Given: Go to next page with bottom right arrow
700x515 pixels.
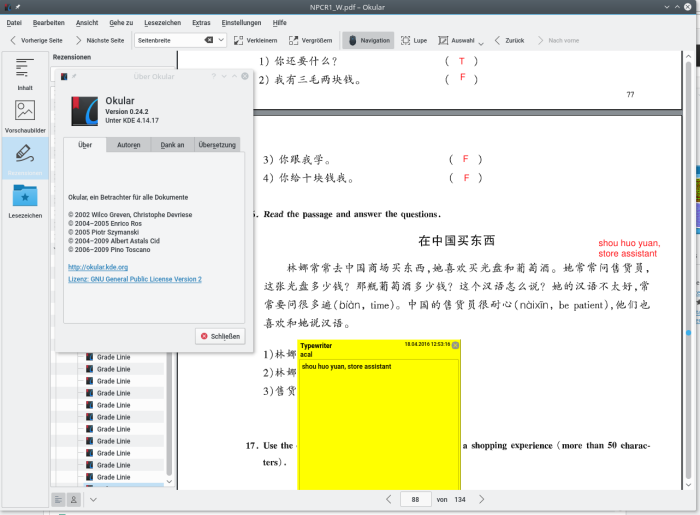Looking at the screenshot, I should [x=481, y=499].
